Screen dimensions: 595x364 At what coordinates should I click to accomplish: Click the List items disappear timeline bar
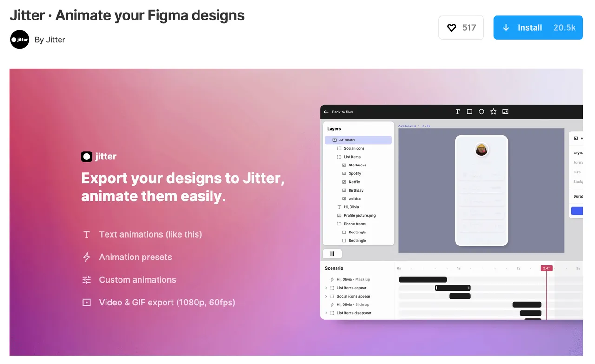click(x=530, y=313)
